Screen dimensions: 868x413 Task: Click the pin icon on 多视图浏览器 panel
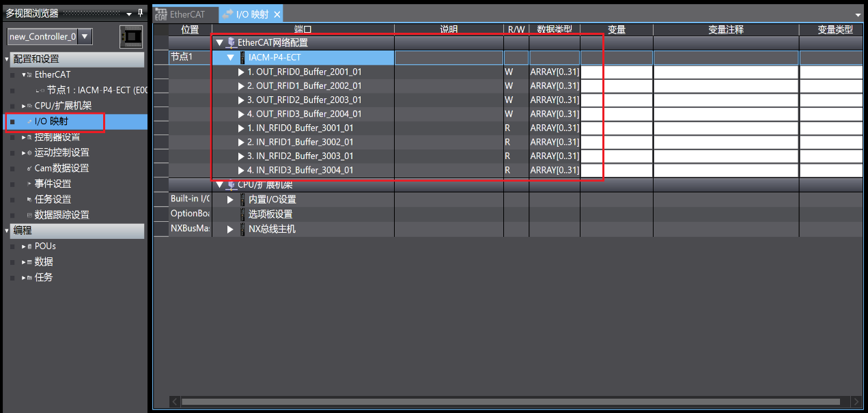pos(141,13)
